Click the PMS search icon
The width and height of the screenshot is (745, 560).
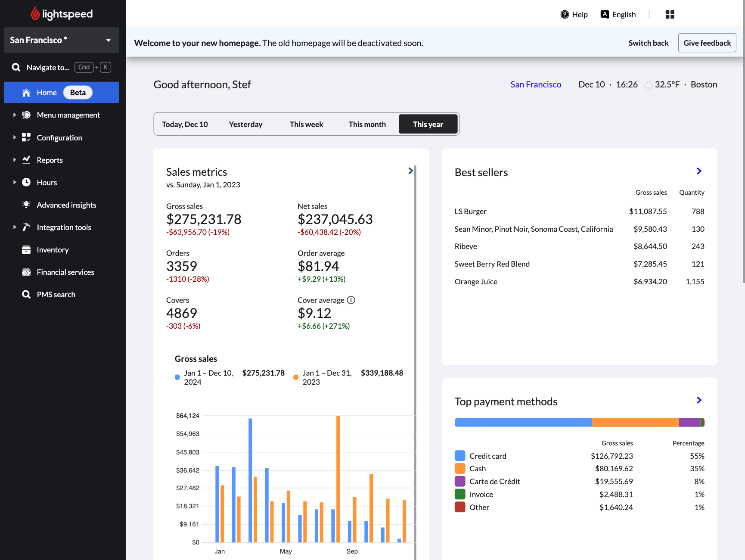coord(26,294)
